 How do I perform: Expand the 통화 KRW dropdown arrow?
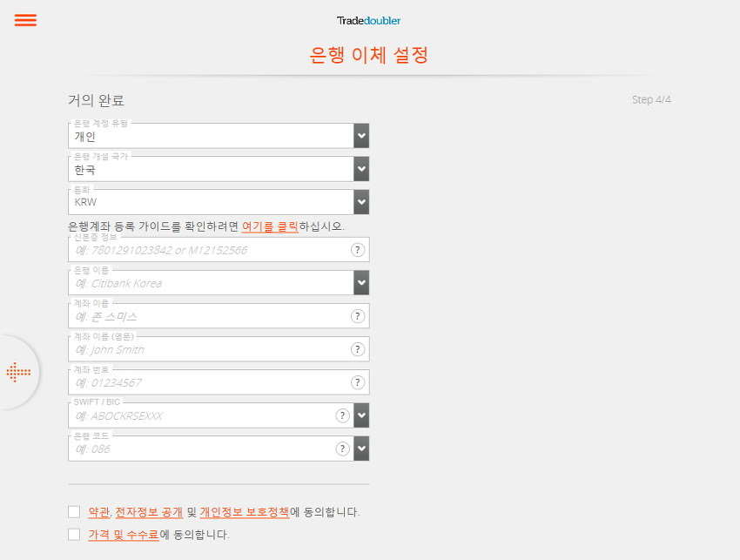coord(361,202)
